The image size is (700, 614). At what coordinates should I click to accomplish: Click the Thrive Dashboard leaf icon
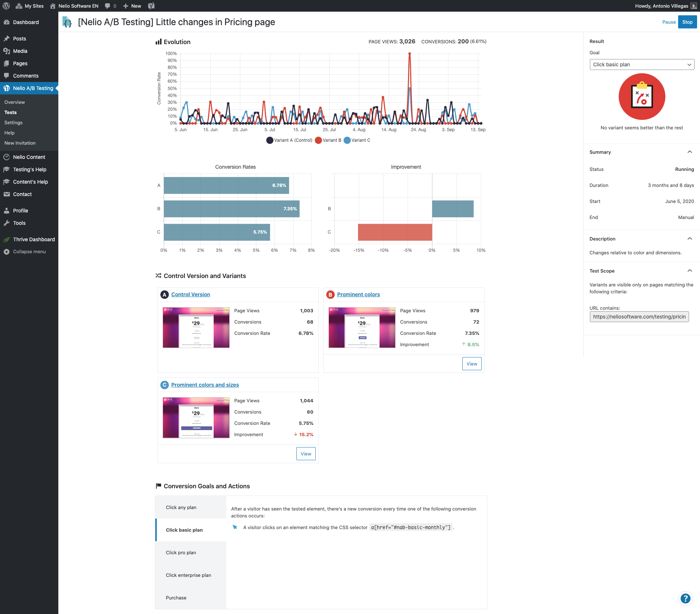tap(7, 239)
